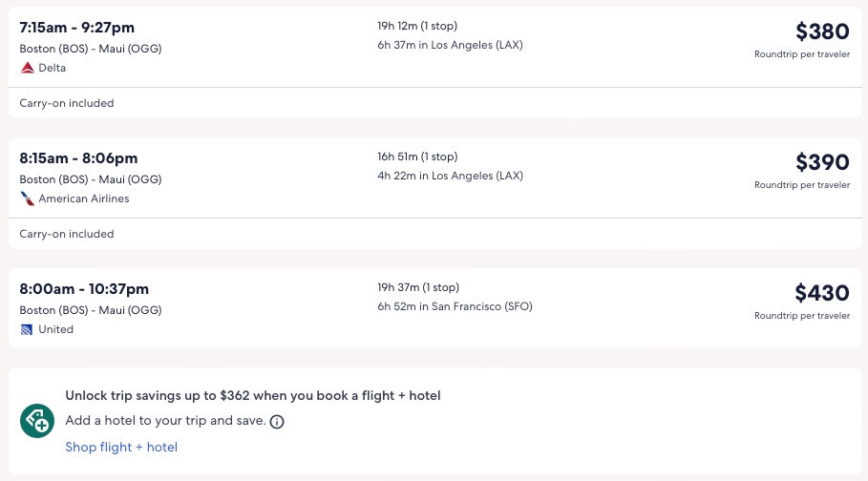Click the Unlock trip savings up to $362 heading
Image resolution: width=868 pixels, height=481 pixels.
(x=253, y=395)
